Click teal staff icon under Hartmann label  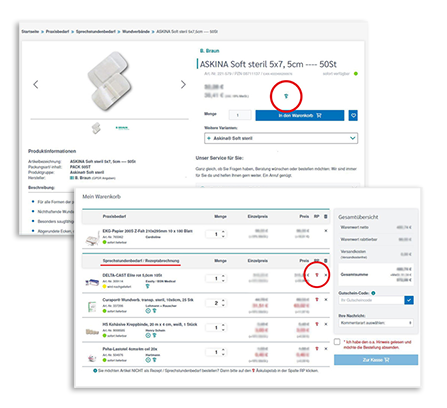pyautogui.click(x=154, y=360)
